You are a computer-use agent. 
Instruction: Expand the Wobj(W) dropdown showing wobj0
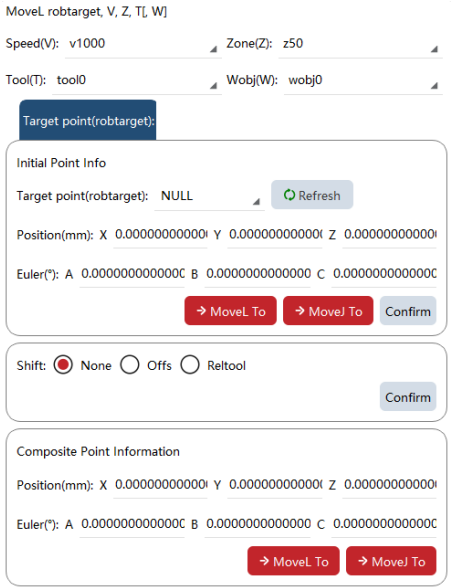pyautogui.click(x=363, y=81)
